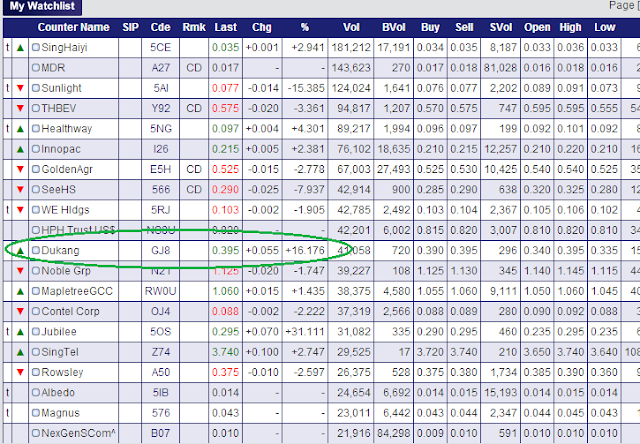Image resolution: width=640 pixels, height=444 pixels.
Task: Sort by Counter Name column header
Action: (x=73, y=27)
